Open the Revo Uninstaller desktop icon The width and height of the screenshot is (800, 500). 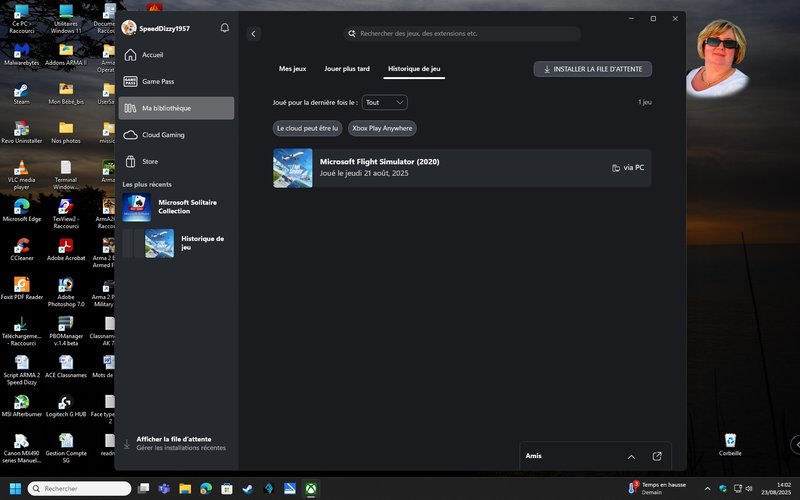point(21,132)
